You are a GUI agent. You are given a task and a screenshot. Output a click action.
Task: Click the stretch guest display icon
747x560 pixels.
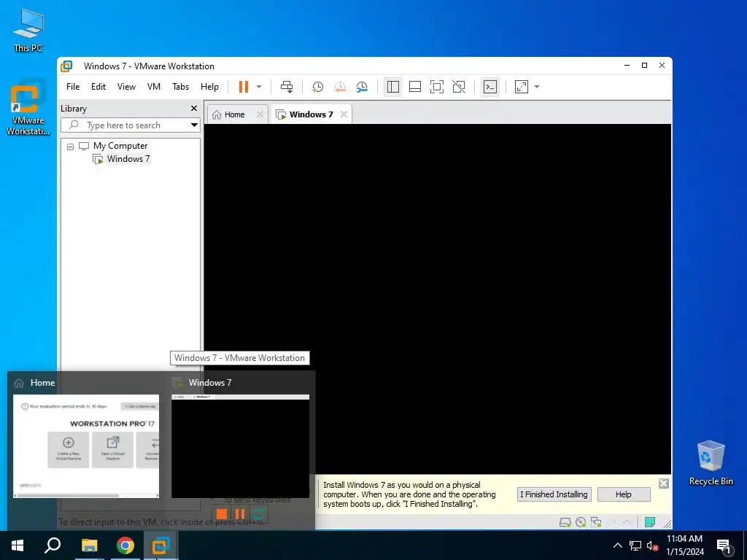pyautogui.click(x=522, y=87)
